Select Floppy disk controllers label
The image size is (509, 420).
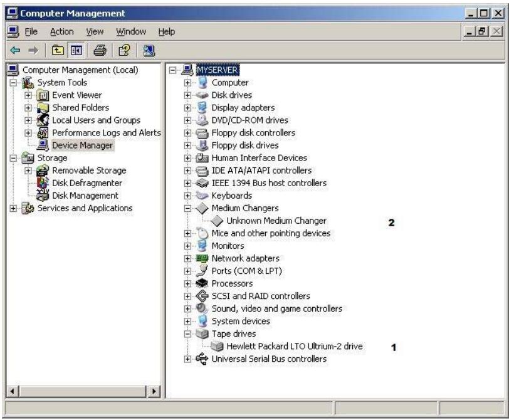[253, 133]
